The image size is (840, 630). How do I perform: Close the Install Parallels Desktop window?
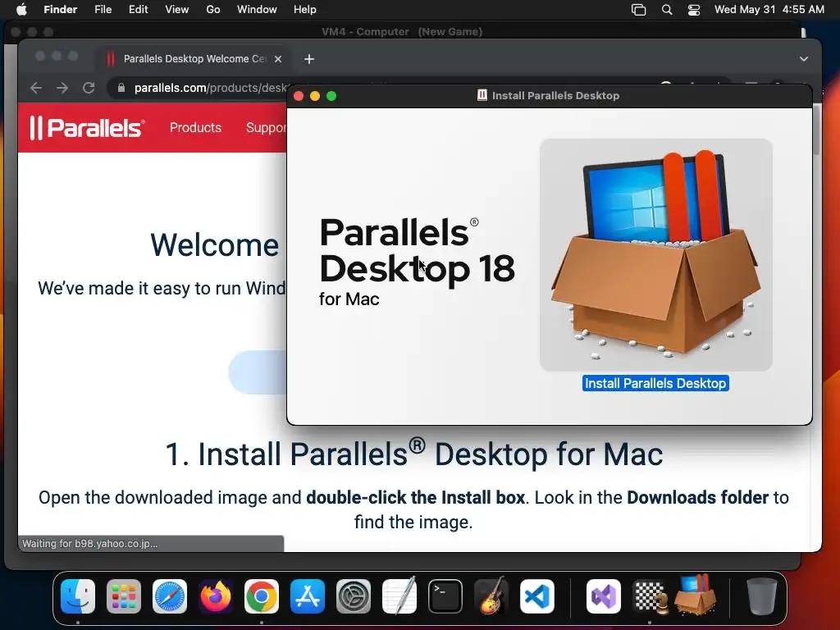[299, 96]
